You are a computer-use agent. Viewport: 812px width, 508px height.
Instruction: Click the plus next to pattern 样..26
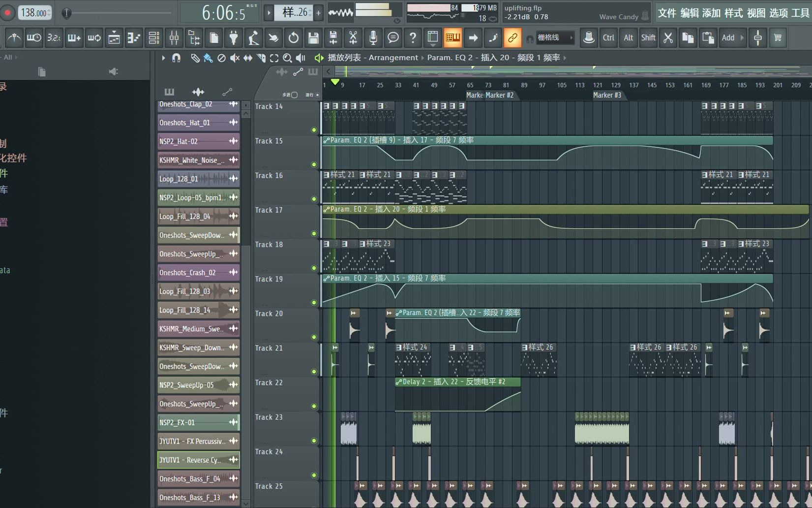pos(318,13)
